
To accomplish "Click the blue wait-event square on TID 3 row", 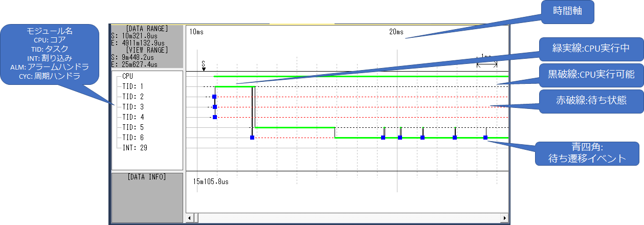I will tap(215, 107).
